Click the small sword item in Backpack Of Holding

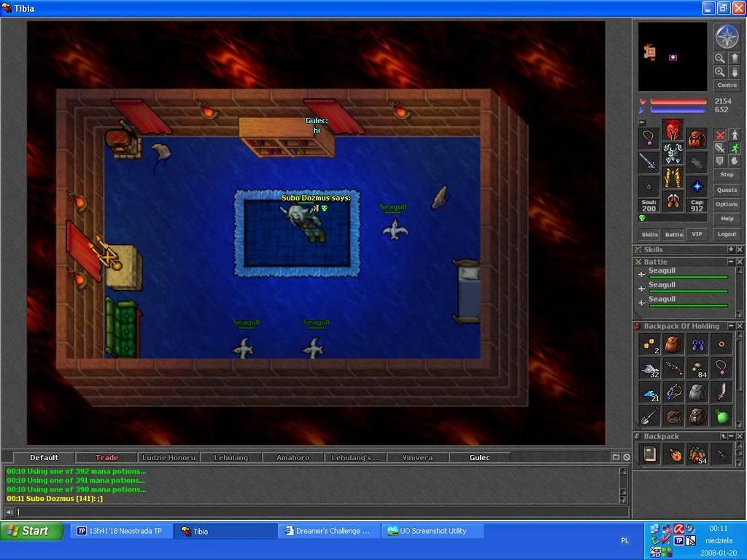721,392
